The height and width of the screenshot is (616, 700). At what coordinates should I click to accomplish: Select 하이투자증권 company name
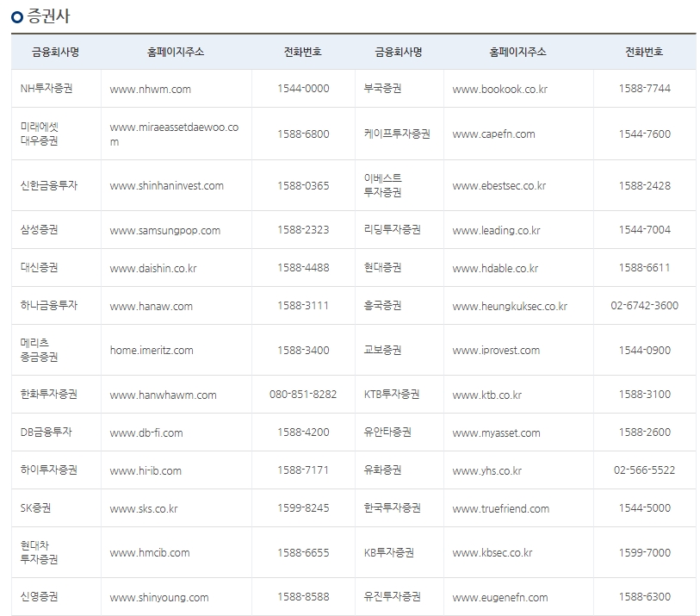[49, 470]
